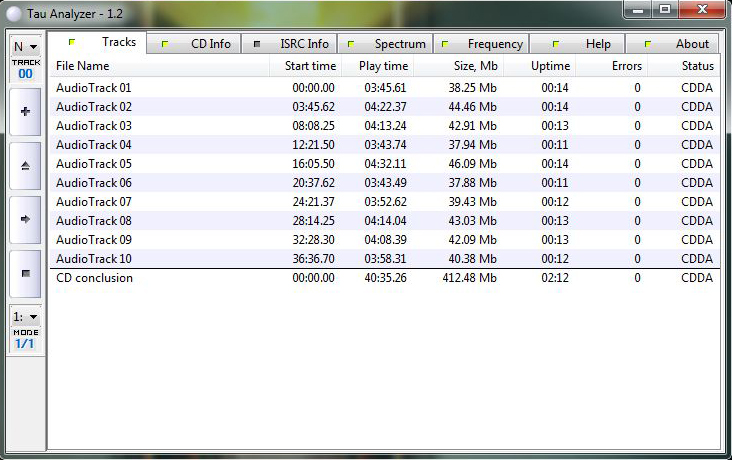
Task: Click the right arrow start button
Action: point(25,219)
